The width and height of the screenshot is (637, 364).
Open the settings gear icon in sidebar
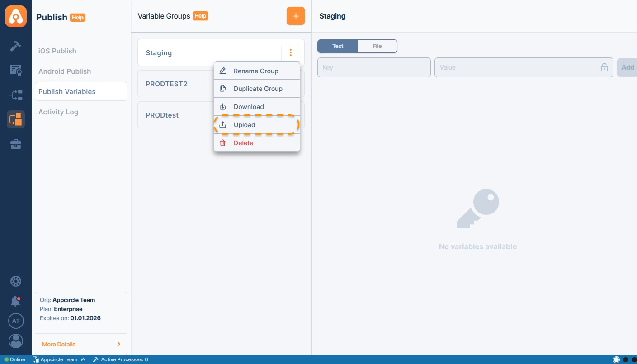(16, 281)
